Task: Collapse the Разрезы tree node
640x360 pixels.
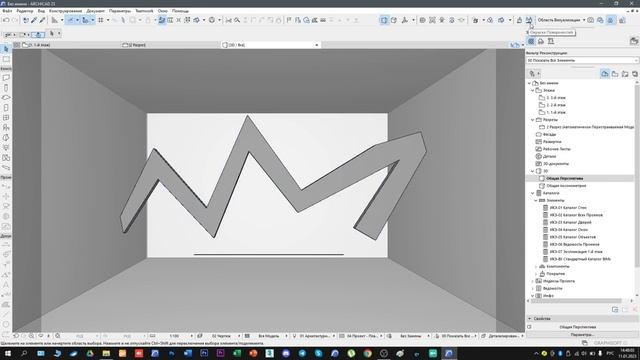Action: click(x=533, y=120)
